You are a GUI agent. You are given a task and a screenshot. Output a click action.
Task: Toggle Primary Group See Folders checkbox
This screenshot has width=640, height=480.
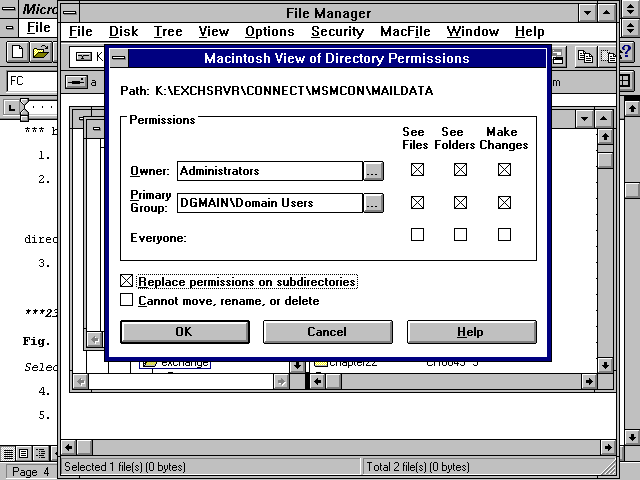(x=460, y=202)
